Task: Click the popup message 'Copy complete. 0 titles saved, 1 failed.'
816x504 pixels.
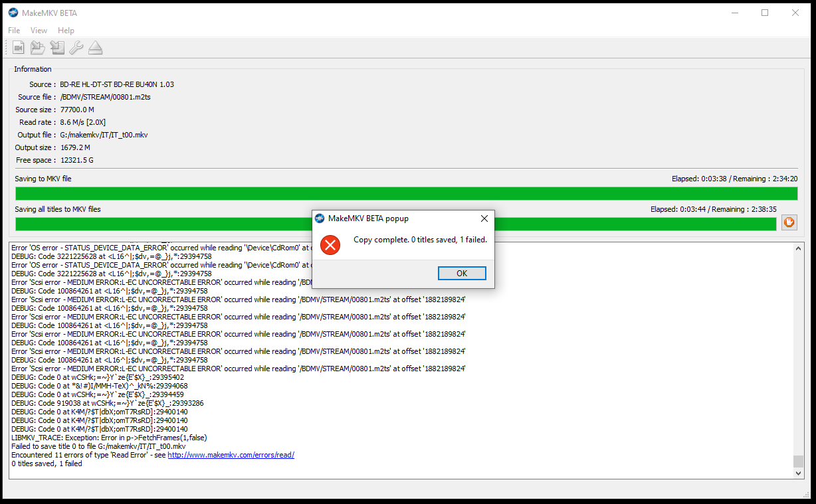Action: (420, 240)
